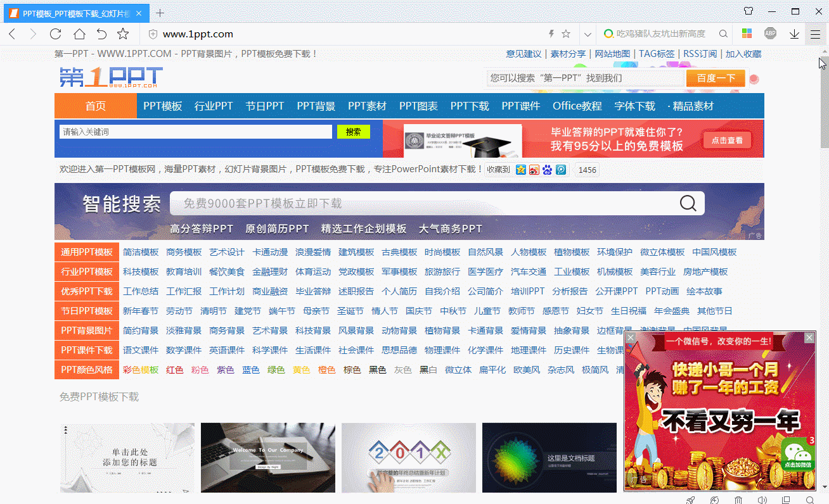The image size is (829, 504).
Task: Open the new tab with plus button
Action: pos(160,13)
